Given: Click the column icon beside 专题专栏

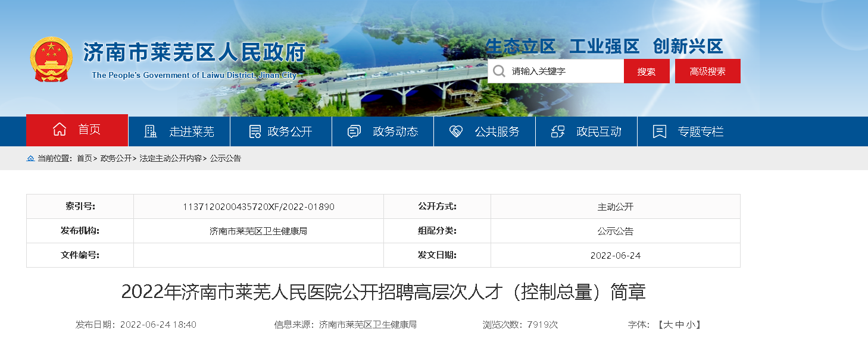Looking at the screenshot, I should tap(659, 131).
